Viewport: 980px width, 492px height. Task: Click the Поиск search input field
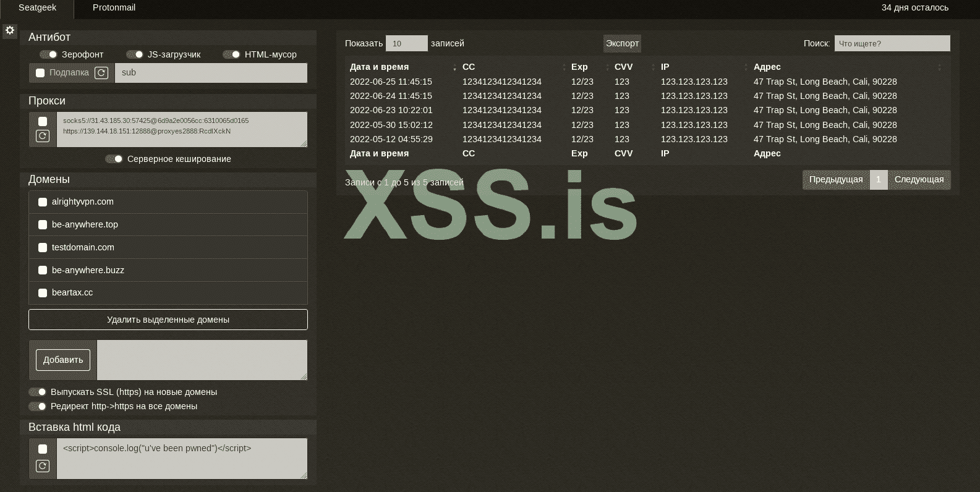tap(892, 43)
